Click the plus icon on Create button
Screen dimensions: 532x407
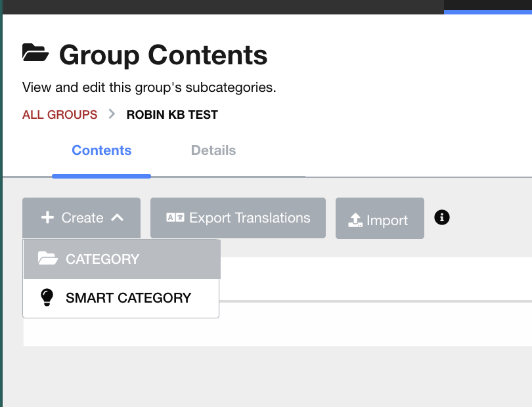(47, 218)
